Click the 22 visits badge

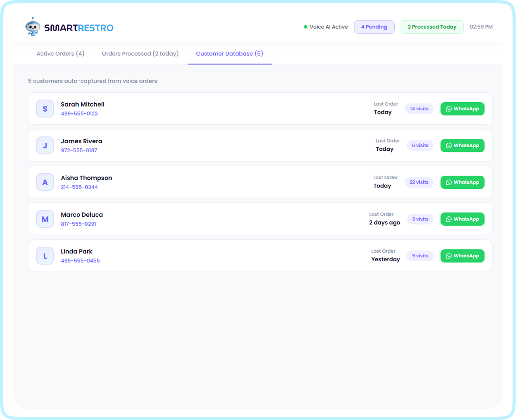419,182
